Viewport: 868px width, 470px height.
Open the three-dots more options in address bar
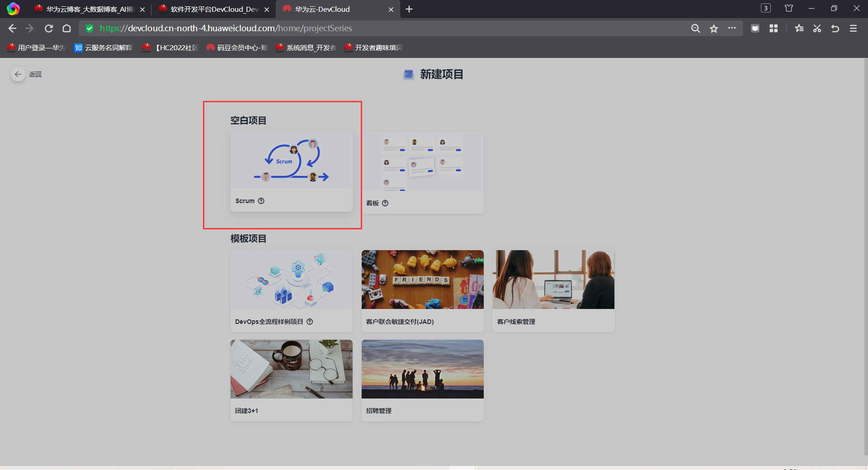732,28
